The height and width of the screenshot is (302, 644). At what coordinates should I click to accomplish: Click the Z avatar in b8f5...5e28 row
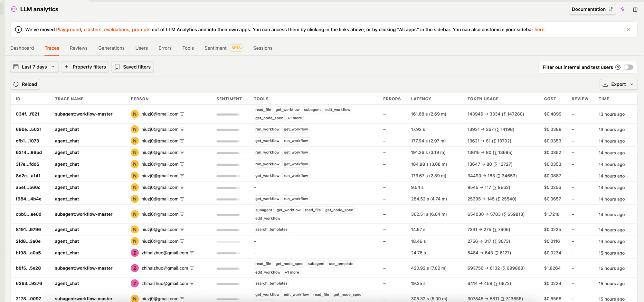[x=135, y=268]
